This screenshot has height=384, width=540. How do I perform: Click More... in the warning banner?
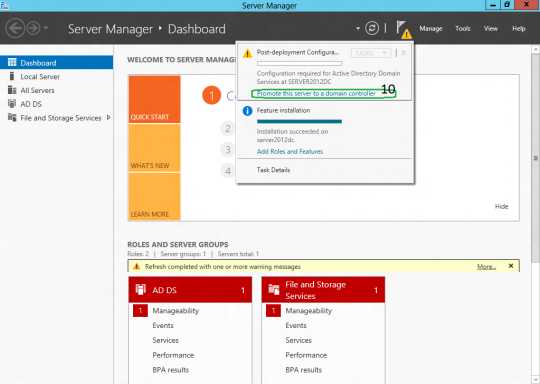point(486,267)
